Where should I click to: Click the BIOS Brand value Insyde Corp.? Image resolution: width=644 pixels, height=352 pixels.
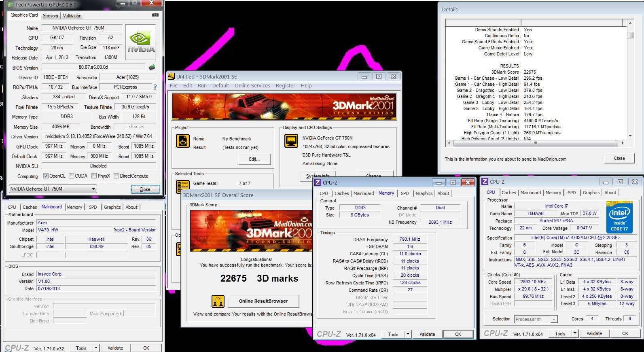click(x=96, y=274)
